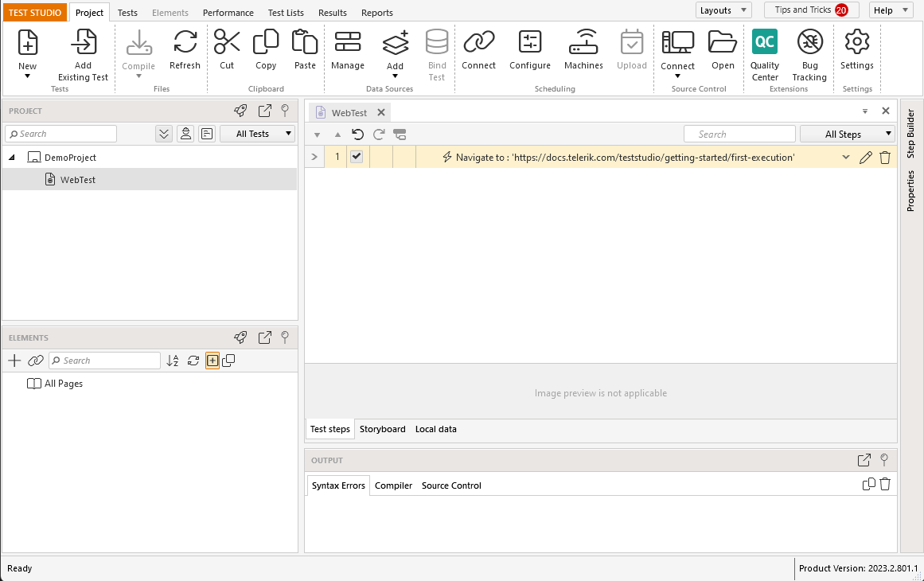
Task: Open Configure scheduling icon
Action: 530,42
